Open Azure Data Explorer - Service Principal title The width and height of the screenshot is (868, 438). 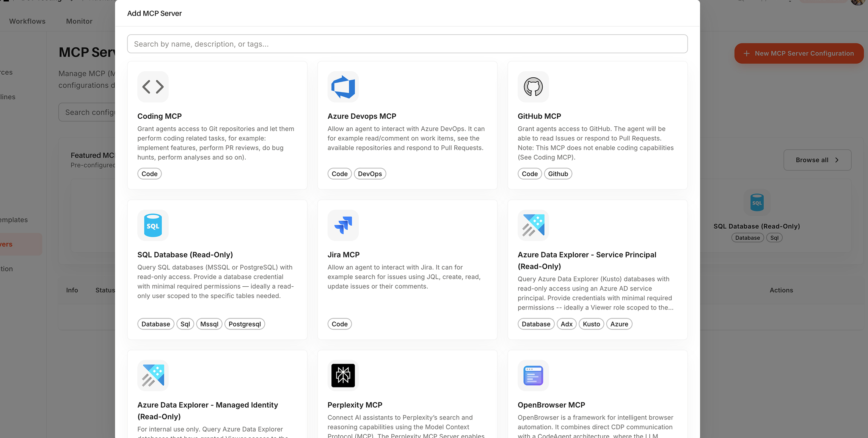[x=587, y=261]
